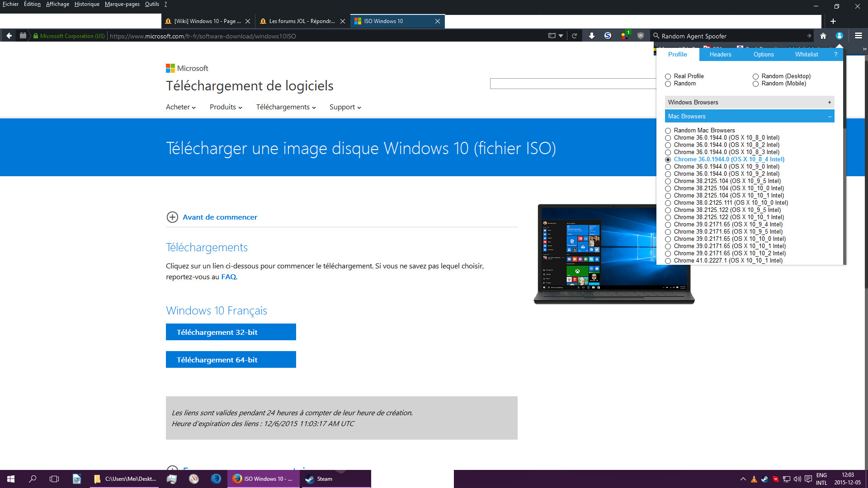
Task: Click the reader view book icon
Action: click(x=552, y=36)
